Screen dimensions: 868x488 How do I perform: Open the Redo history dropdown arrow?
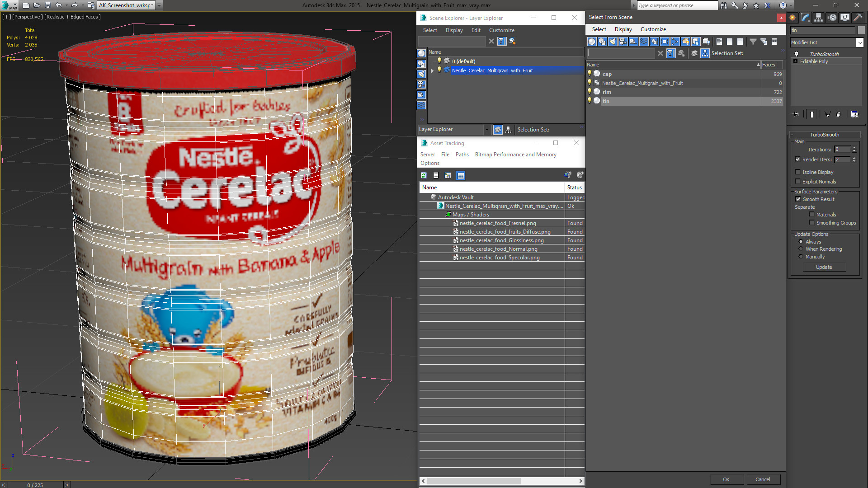click(82, 5)
